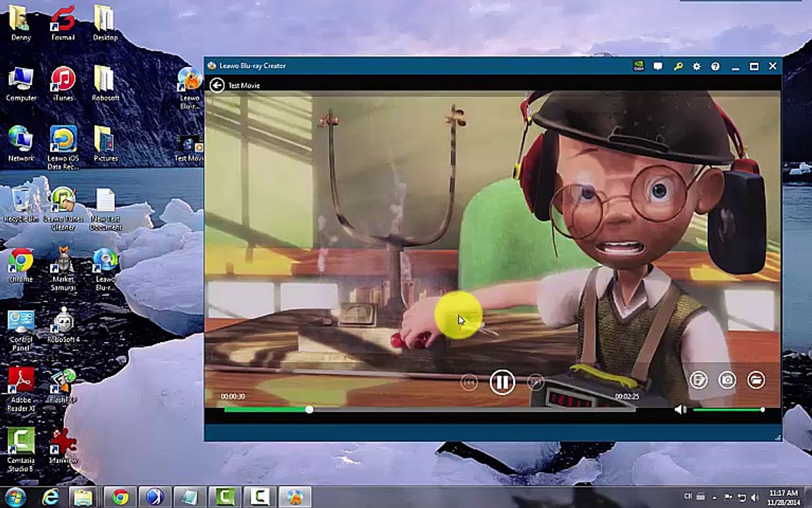Launch Foxmail desktop shortcut

click(x=63, y=23)
